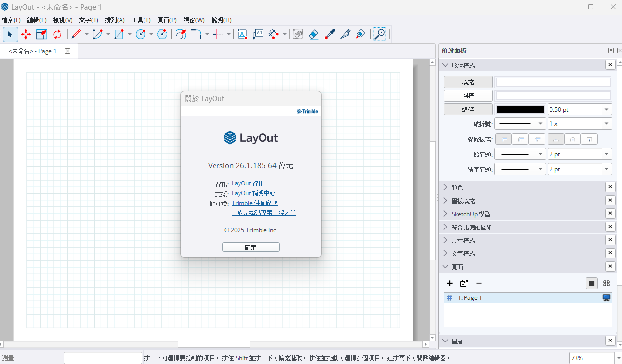Viewport: 622px width, 364px height.
Task: Open the 1 x dash scale dropdown
Action: point(607,124)
